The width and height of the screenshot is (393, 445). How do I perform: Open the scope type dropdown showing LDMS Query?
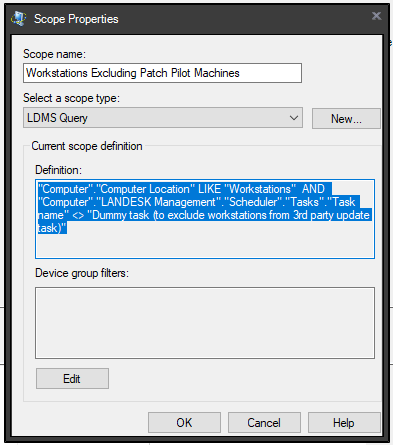[x=163, y=118]
